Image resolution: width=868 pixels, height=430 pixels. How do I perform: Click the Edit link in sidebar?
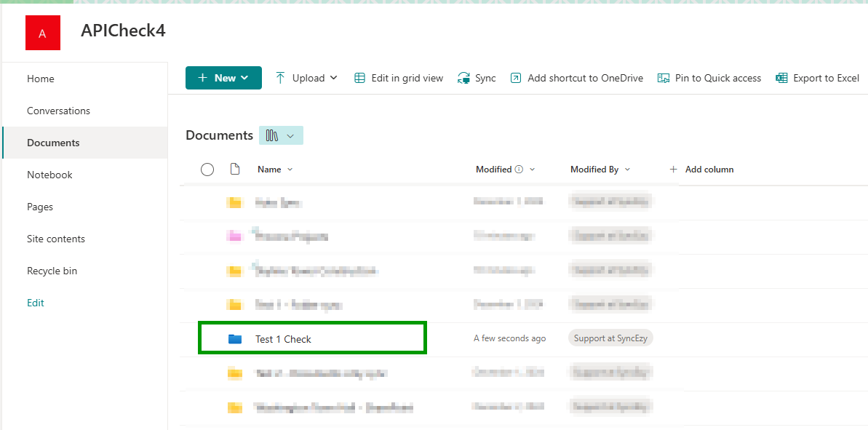[36, 303]
